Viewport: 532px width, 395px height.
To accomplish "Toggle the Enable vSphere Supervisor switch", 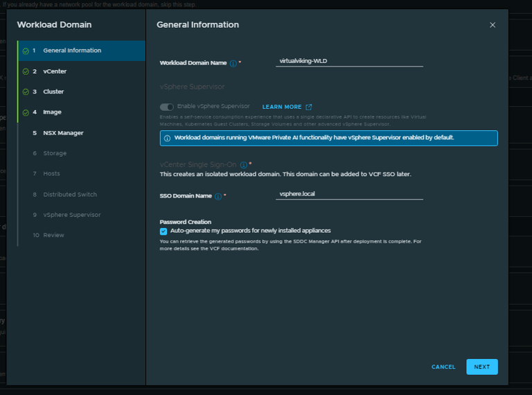I will pyautogui.click(x=166, y=107).
